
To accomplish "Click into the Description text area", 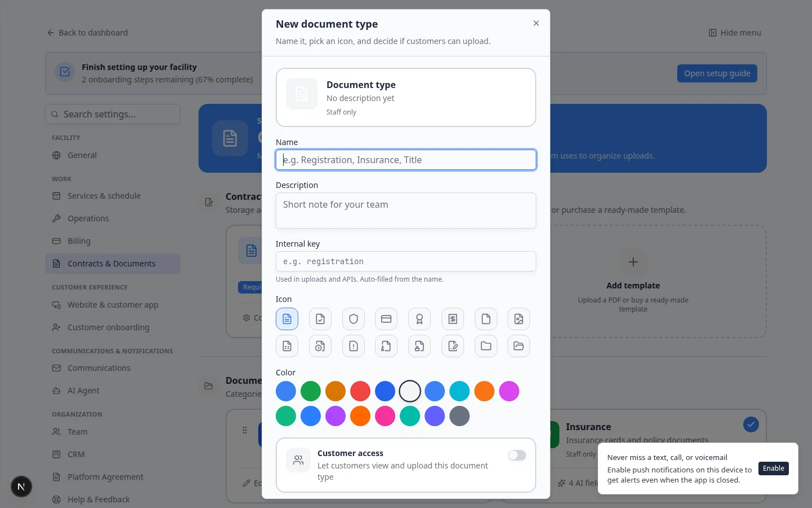I will coord(406,211).
